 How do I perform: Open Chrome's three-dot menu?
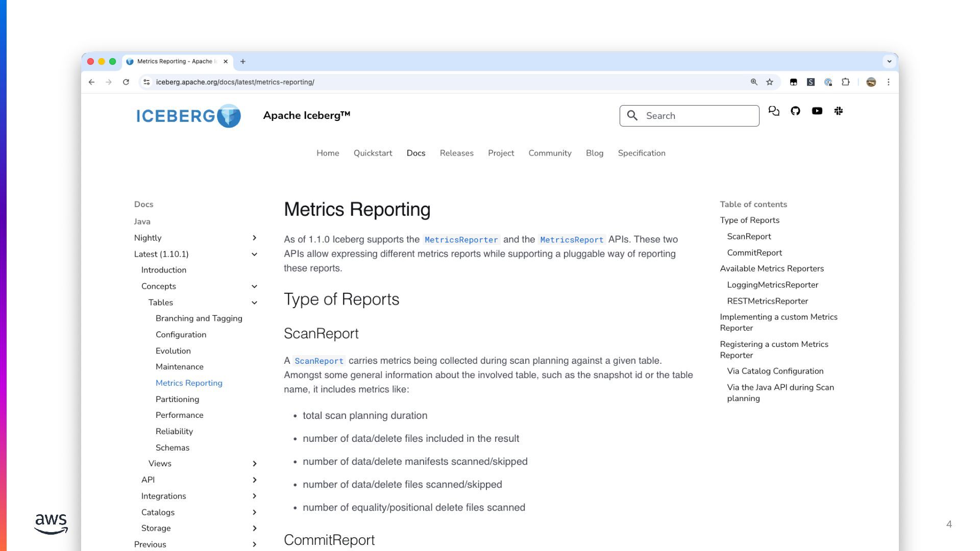click(888, 82)
